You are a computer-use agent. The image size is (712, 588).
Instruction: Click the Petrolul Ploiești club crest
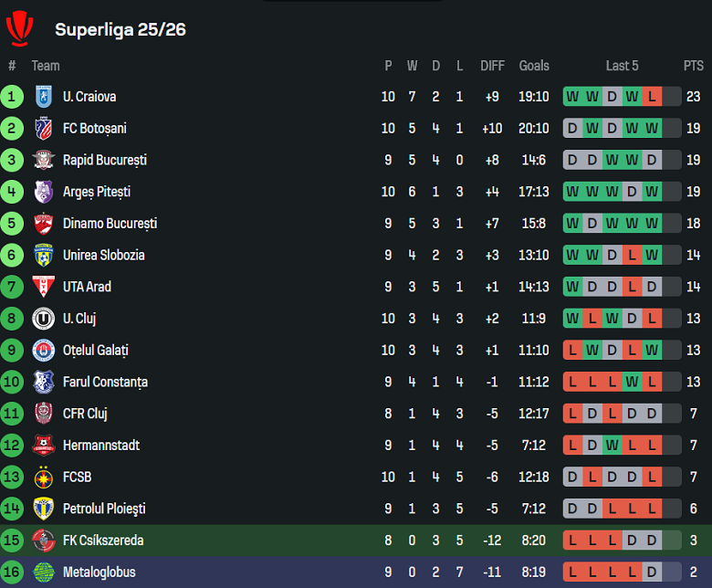[x=43, y=509]
